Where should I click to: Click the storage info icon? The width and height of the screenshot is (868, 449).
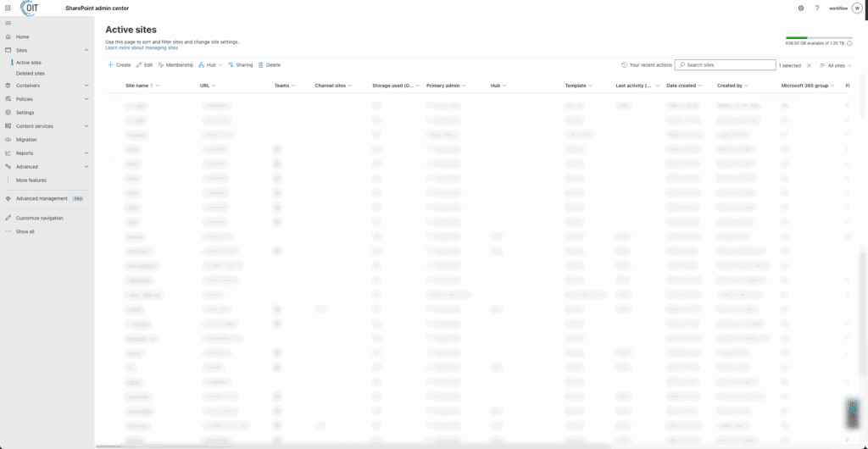click(x=849, y=43)
